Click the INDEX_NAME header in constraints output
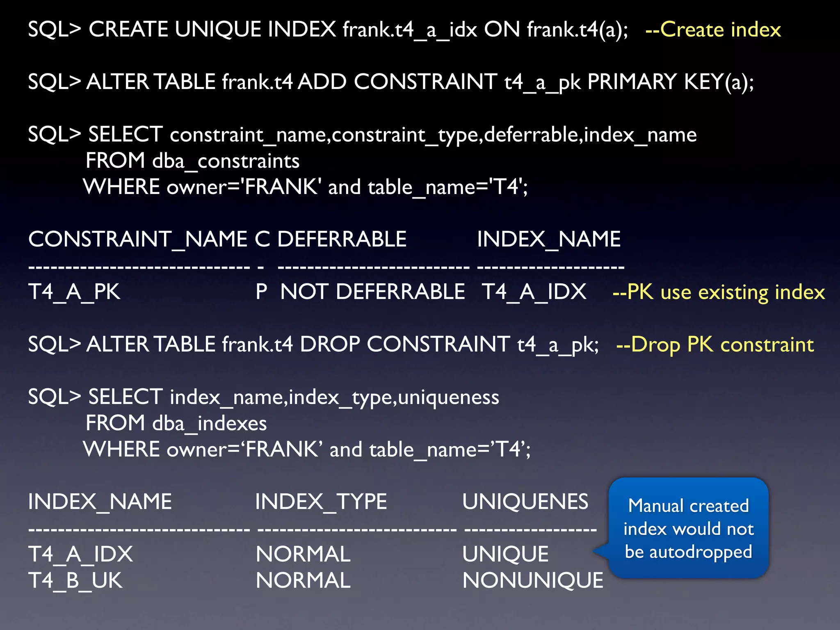 click(x=549, y=240)
